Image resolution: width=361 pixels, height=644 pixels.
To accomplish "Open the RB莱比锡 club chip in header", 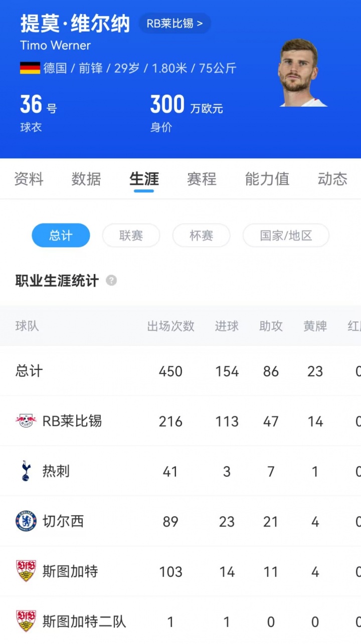I will 174,24.
